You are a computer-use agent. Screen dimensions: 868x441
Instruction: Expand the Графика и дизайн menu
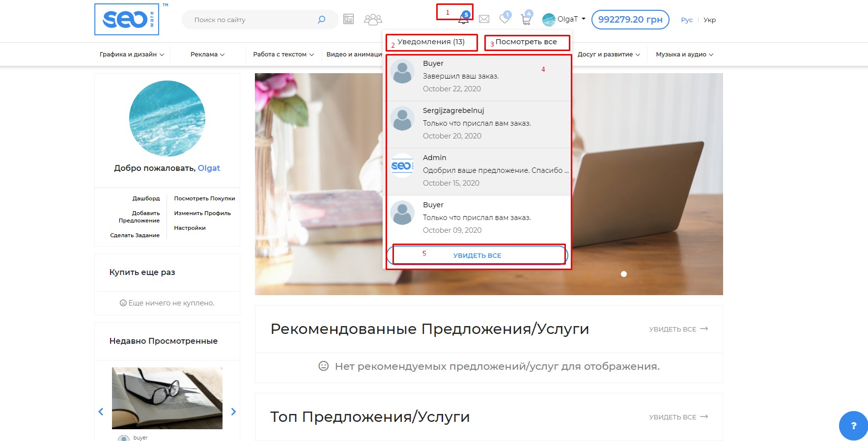[132, 55]
